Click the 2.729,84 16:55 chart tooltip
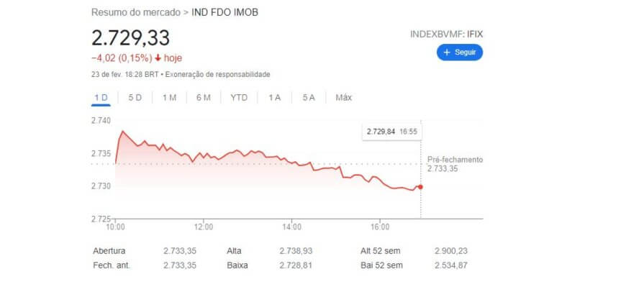This screenshot has width=644, height=282. coord(392,132)
